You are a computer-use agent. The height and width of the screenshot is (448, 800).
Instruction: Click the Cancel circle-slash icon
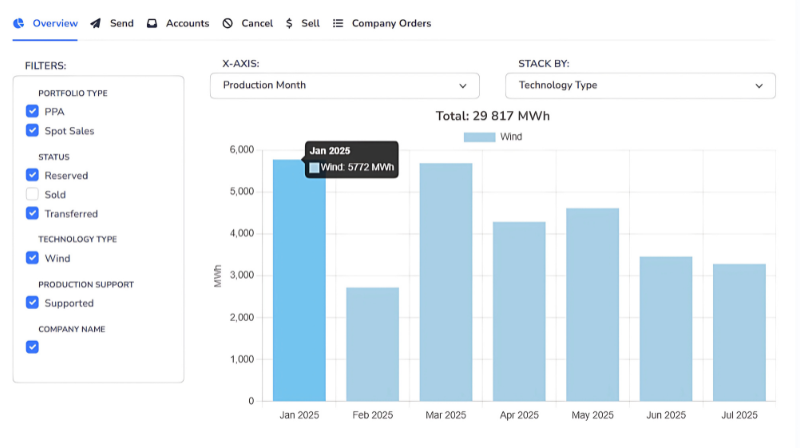(x=228, y=23)
